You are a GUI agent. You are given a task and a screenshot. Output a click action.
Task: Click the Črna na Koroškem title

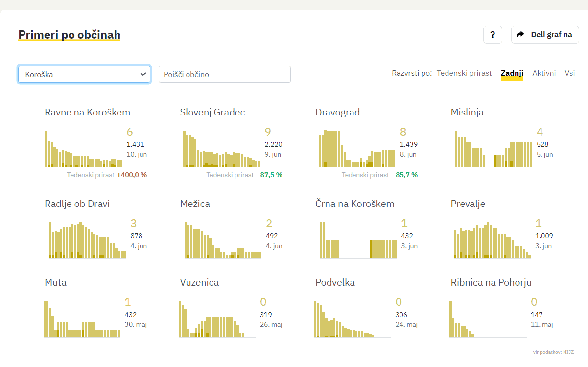[354, 204]
